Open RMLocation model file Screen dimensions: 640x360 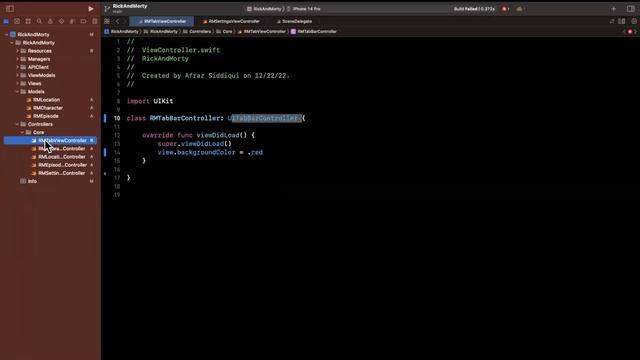(46, 100)
